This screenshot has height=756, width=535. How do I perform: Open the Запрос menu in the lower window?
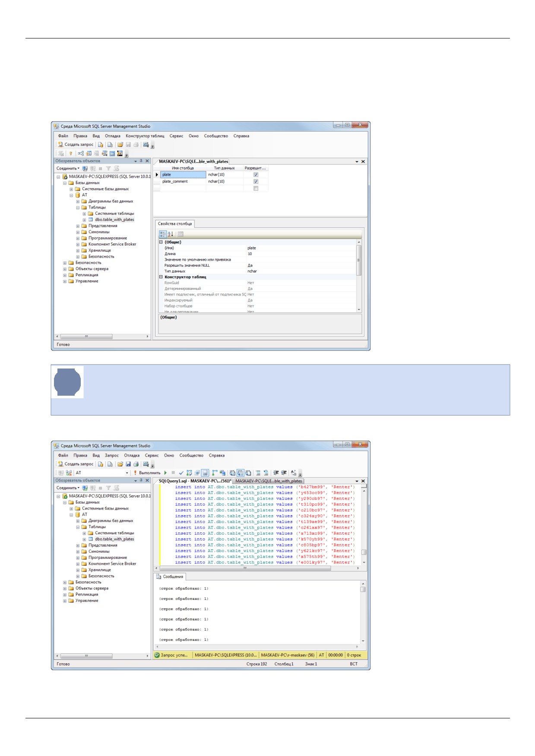coord(111,455)
